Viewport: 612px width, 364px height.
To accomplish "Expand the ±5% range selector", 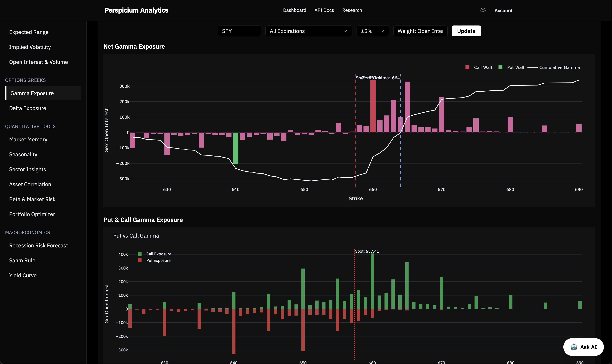I will pos(372,31).
